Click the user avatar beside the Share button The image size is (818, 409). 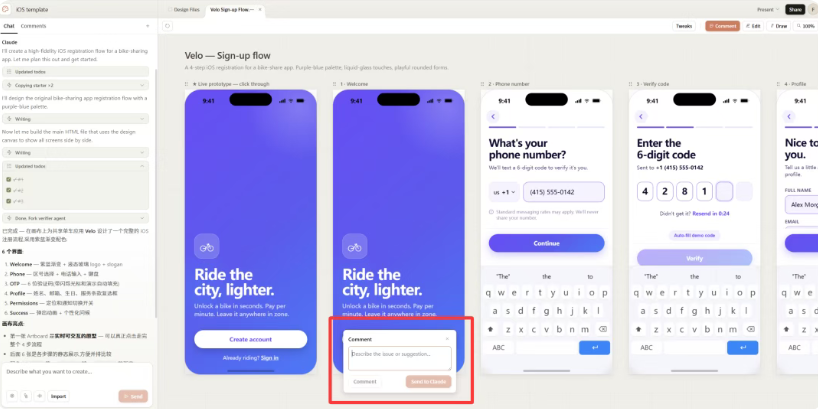tap(813, 9)
